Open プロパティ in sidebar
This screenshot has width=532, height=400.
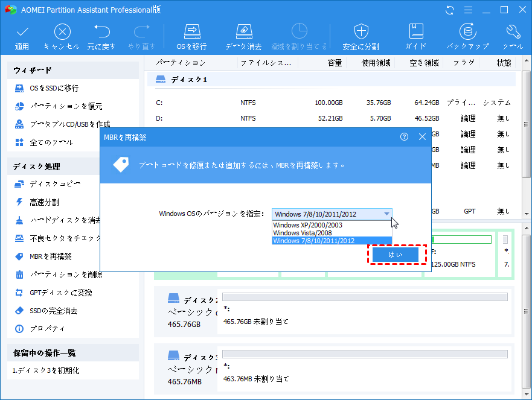point(39,329)
